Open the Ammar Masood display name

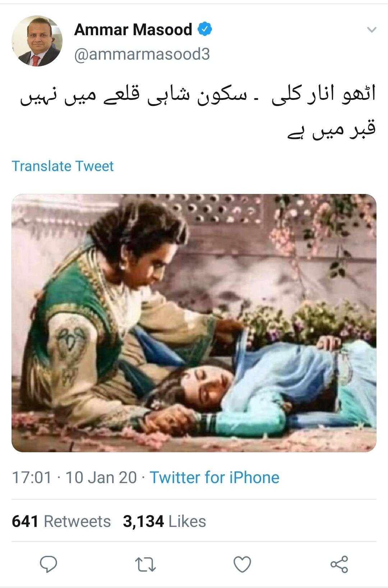coord(133,29)
